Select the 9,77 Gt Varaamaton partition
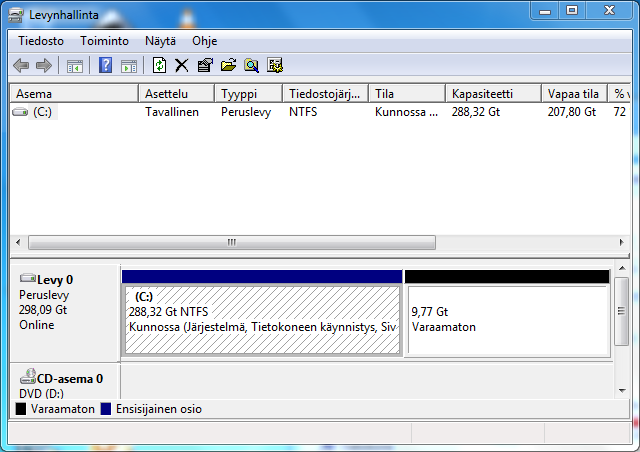 coord(507,319)
